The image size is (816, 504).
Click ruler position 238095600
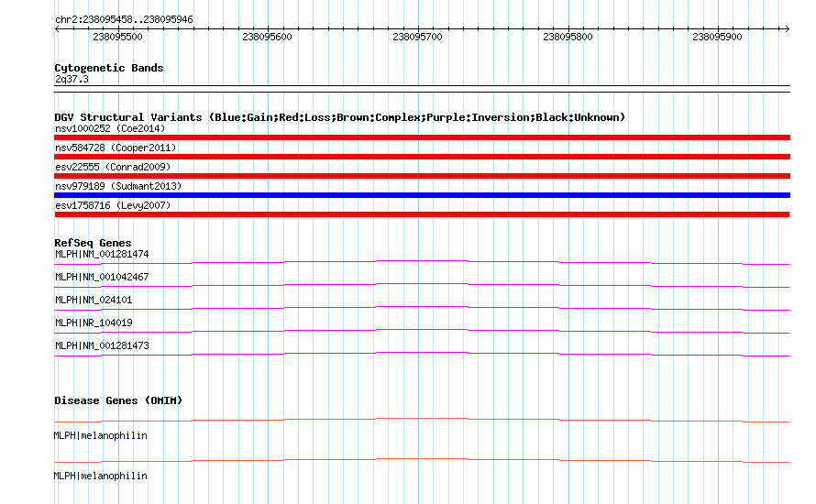267,37
